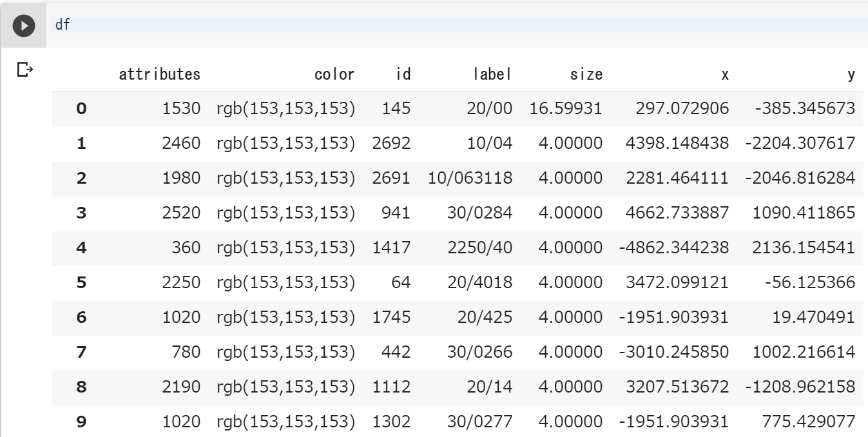
Task: Click the id value 2692
Action: click(x=391, y=144)
